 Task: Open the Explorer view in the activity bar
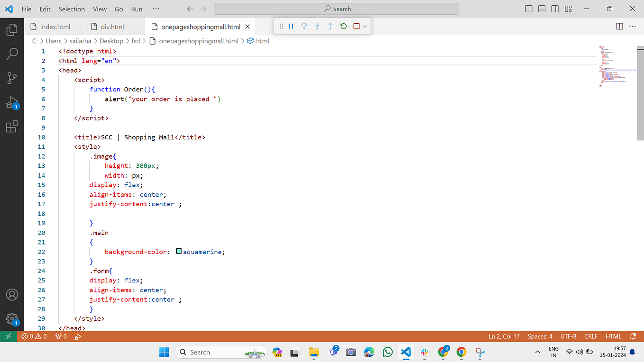[x=12, y=29]
